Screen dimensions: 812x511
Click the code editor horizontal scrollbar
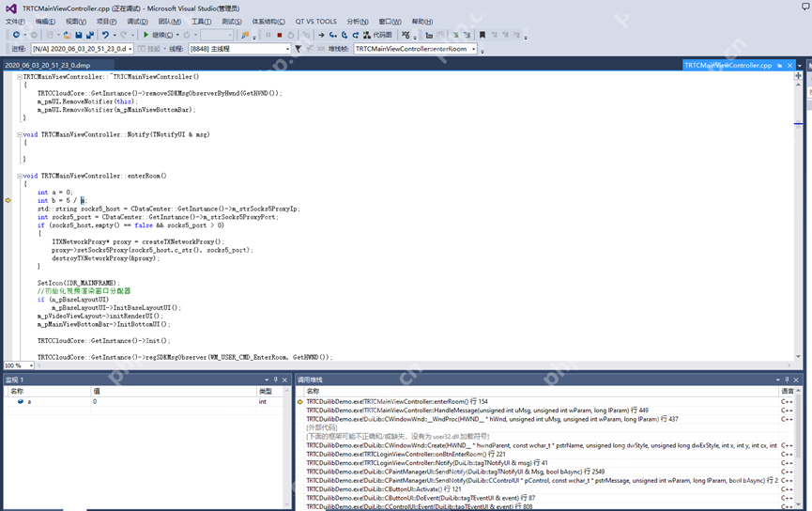pos(414,365)
